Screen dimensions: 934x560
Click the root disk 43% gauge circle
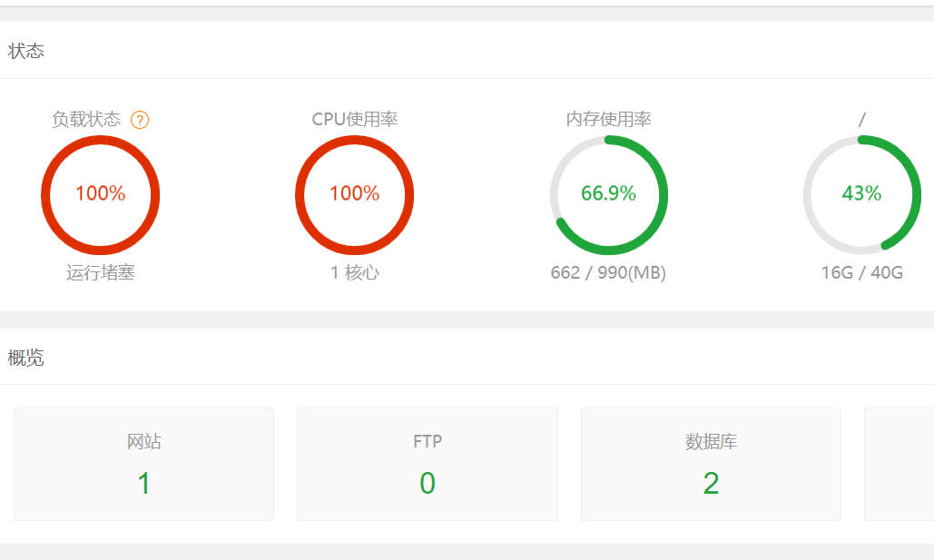tap(862, 195)
